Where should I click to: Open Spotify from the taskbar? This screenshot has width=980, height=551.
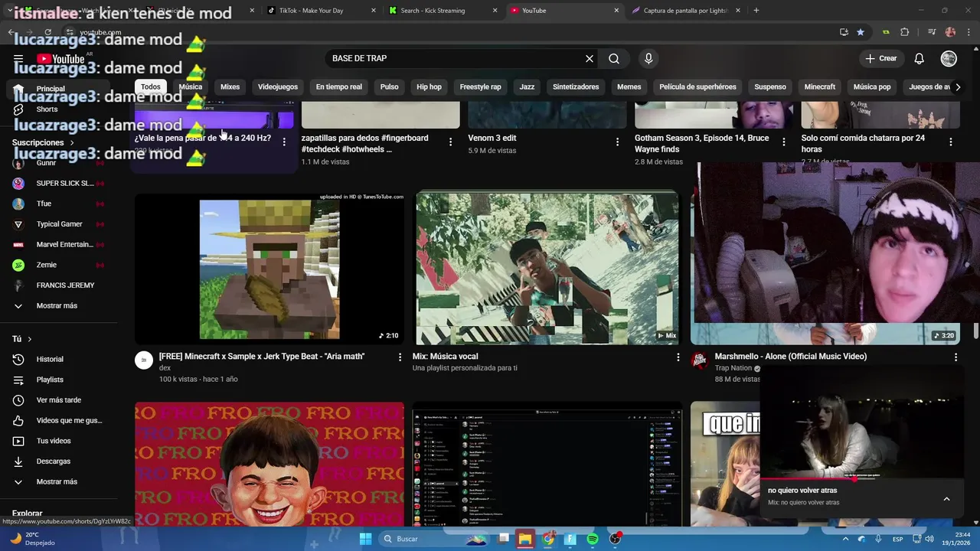pyautogui.click(x=593, y=539)
